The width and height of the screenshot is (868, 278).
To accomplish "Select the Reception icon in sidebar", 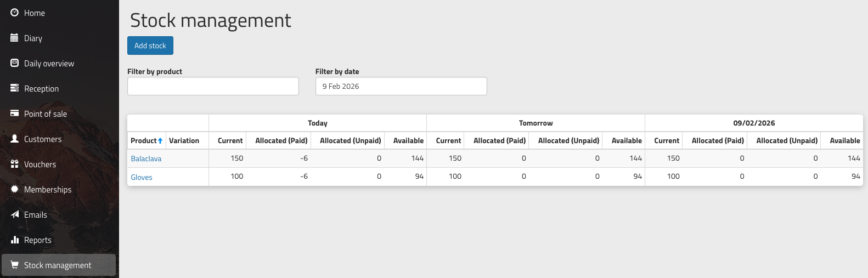I will [x=15, y=88].
